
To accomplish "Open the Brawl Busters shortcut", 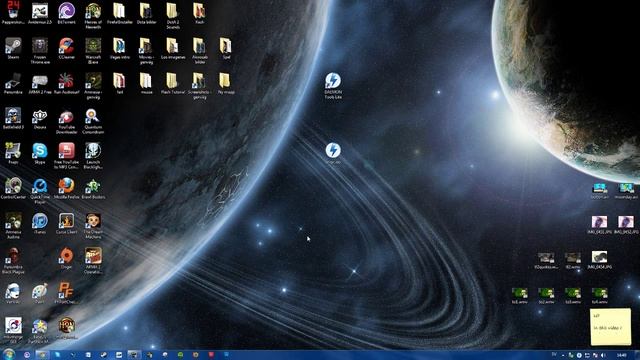I will tap(93, 189).
